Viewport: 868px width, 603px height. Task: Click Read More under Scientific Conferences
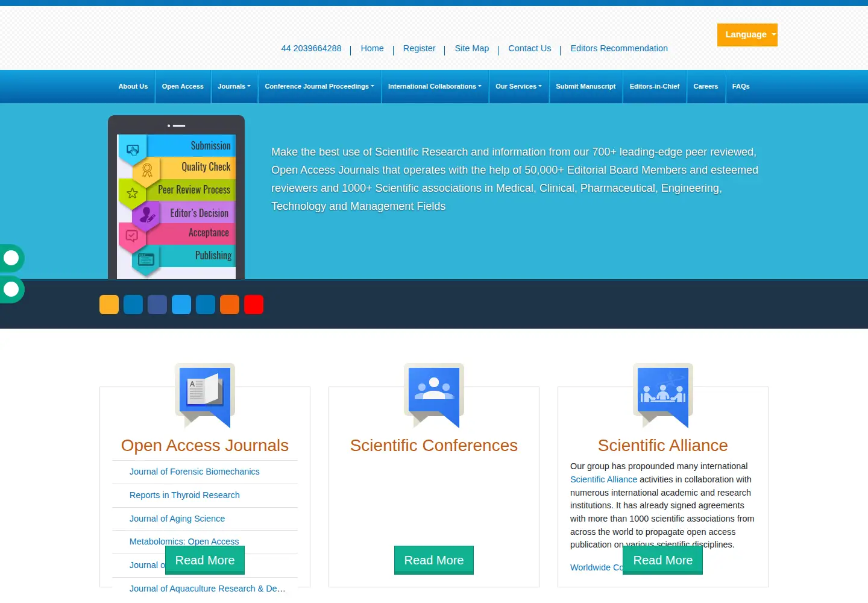tap(434, 560)
